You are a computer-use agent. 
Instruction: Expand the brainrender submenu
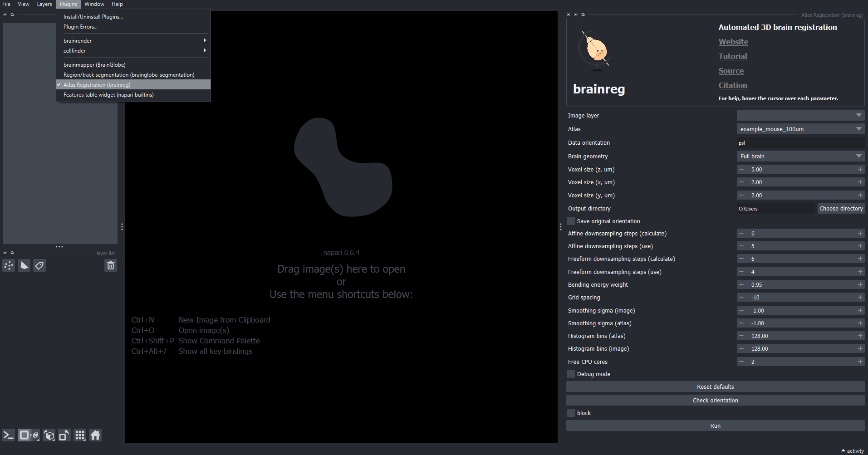[133, 41]
